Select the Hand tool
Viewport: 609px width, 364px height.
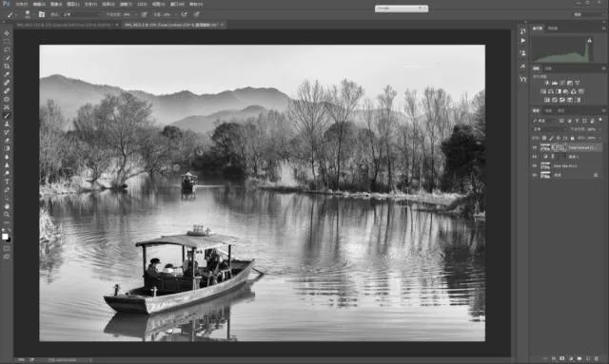pos(7,206)
